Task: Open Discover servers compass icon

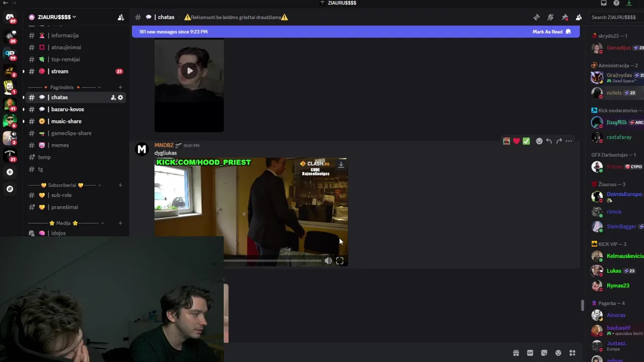Action: click(10, 189)
